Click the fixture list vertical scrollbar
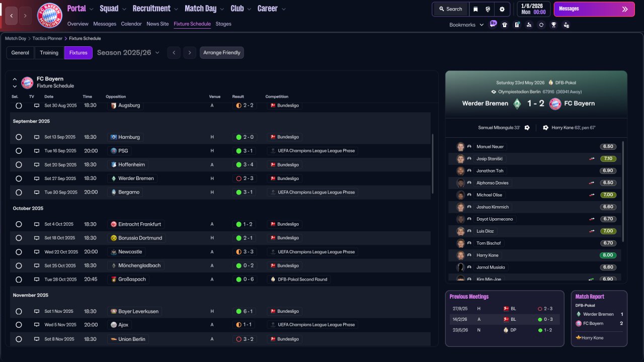The width and height of the screenshot is (644, 362). (432, 163)
